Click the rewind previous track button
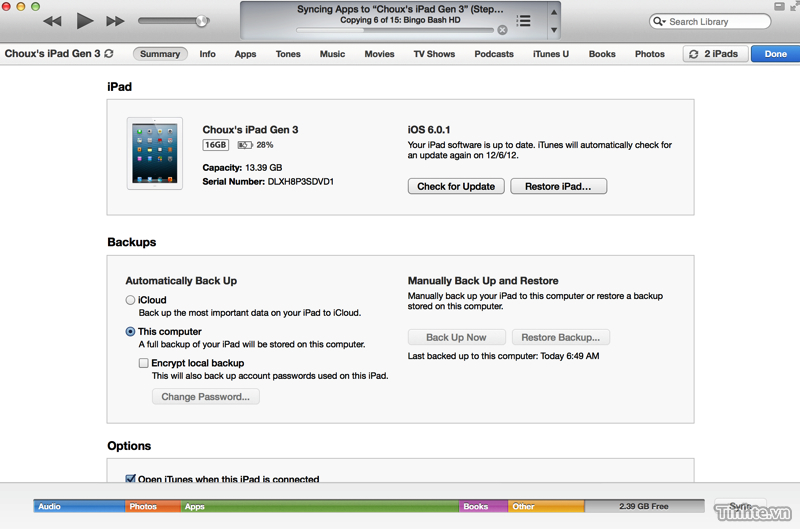 pyautogui.click(x=52, y=21)
